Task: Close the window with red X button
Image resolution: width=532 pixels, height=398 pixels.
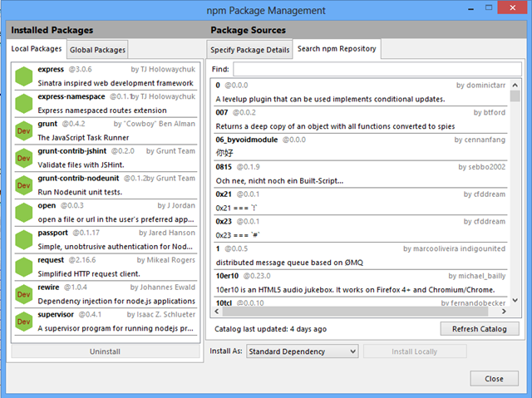Action: (x=513, y=7)
